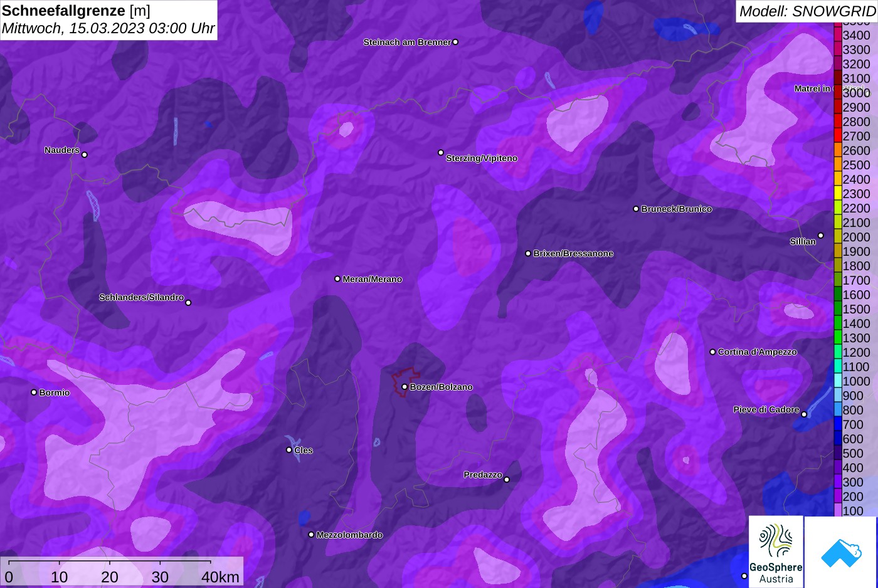878x588 pixels.
Task: Select the Predazzo town marker
Action: (507, 480)
